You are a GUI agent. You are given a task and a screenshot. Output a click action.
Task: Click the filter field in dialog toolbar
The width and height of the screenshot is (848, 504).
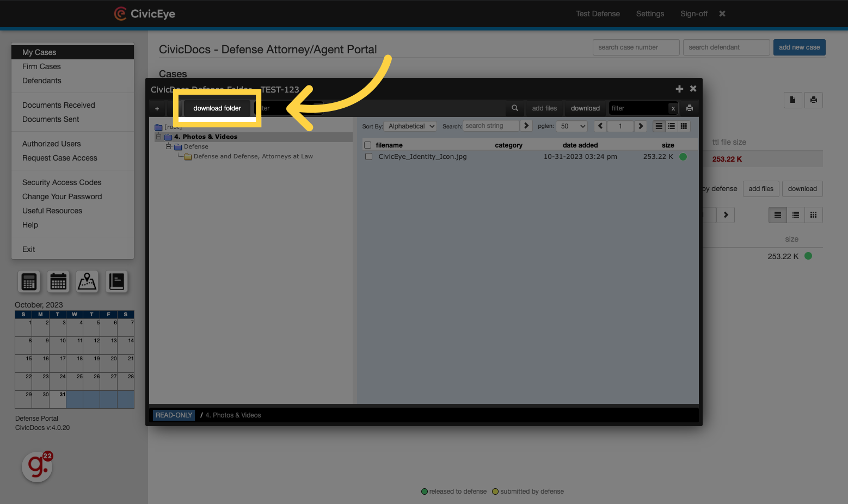639,108
